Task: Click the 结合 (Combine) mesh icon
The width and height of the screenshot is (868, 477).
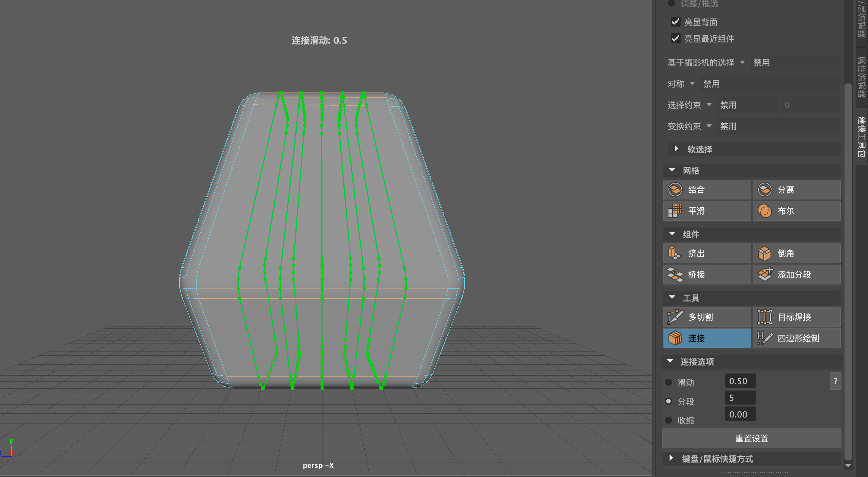Action: (675, 190)
